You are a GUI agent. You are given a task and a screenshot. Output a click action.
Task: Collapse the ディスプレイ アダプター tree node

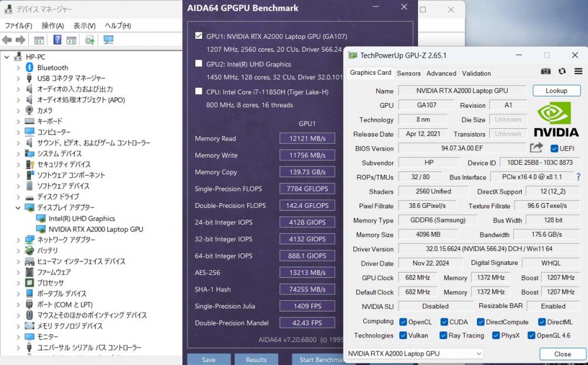click(x=18, y=208)
